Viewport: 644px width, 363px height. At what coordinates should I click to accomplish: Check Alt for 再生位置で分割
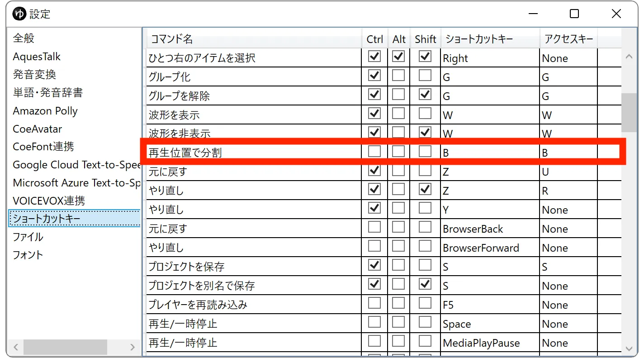click(398, 152)
